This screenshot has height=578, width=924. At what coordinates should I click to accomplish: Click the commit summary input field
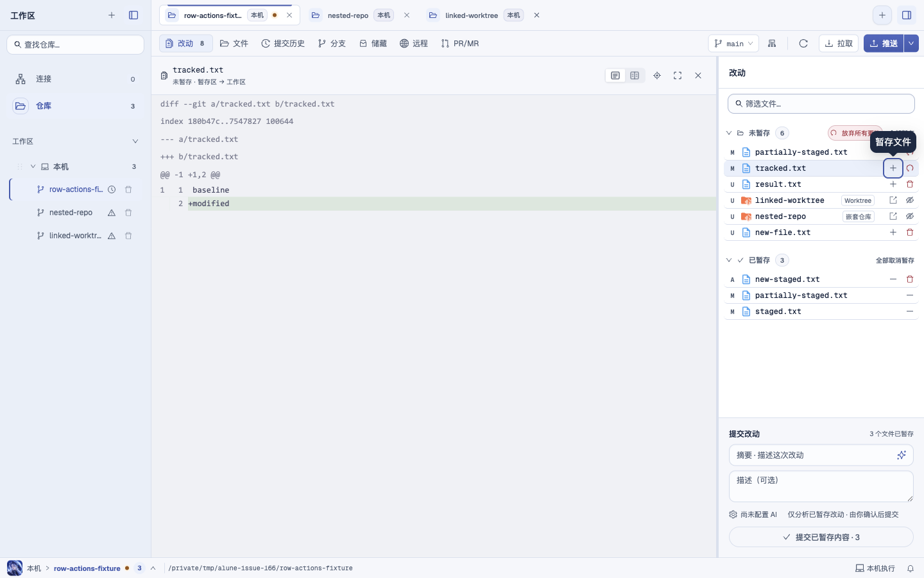(814, 455)
